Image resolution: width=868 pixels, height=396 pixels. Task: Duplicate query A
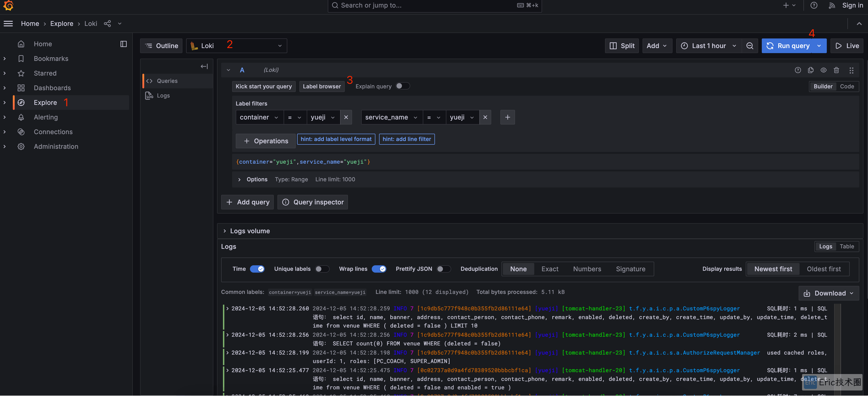[811, 70]
